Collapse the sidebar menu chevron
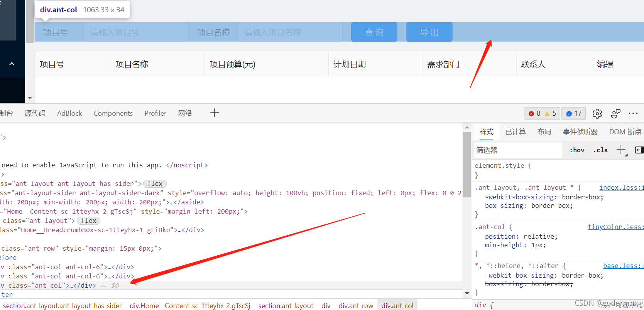The width and height of the screenshot is (644, 310). pos(12,64)
